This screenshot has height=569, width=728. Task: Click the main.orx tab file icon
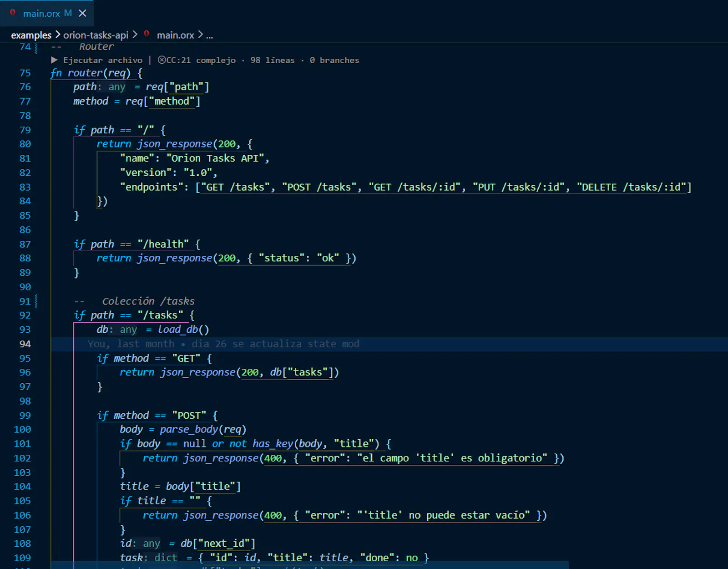13,13
